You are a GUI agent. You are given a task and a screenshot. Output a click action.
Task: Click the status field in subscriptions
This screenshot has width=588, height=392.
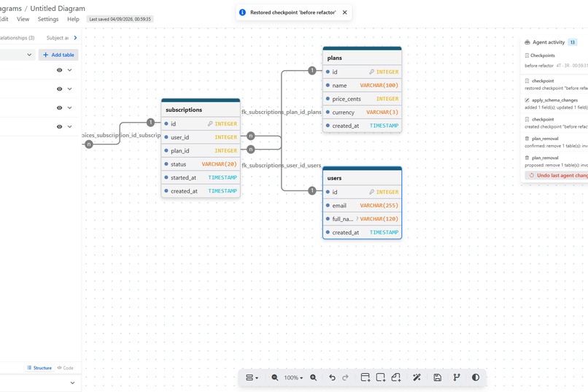point(201,164)
